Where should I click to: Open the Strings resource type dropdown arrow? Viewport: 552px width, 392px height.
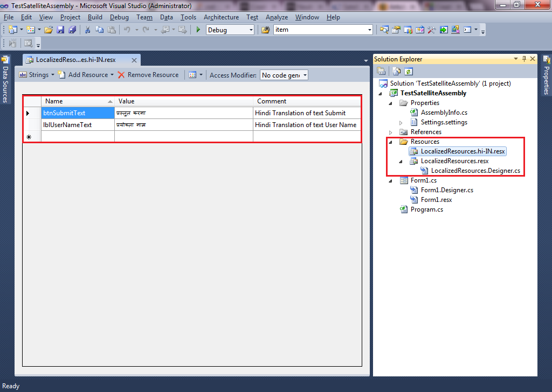pyautogui.click(x=53, y=74)
